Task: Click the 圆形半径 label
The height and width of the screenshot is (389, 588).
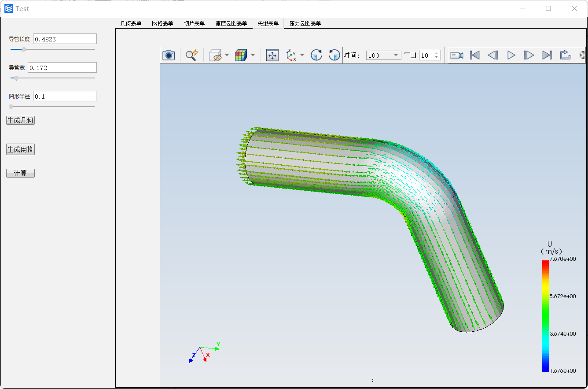Action: point(19,96)
